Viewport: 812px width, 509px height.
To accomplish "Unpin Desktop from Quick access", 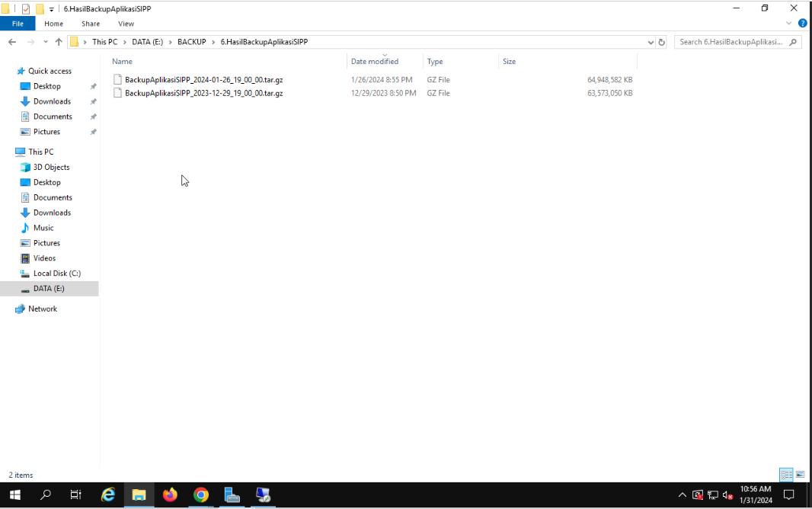I will click(x=92, y=86).
